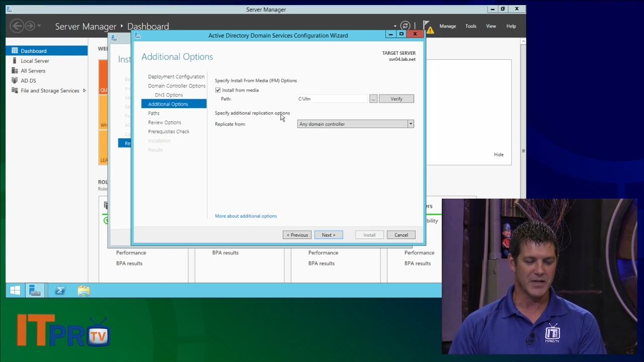The image size is (644, 362).
Task: Hide the welcome tile in Server Manager
Action: coord(499,155)
